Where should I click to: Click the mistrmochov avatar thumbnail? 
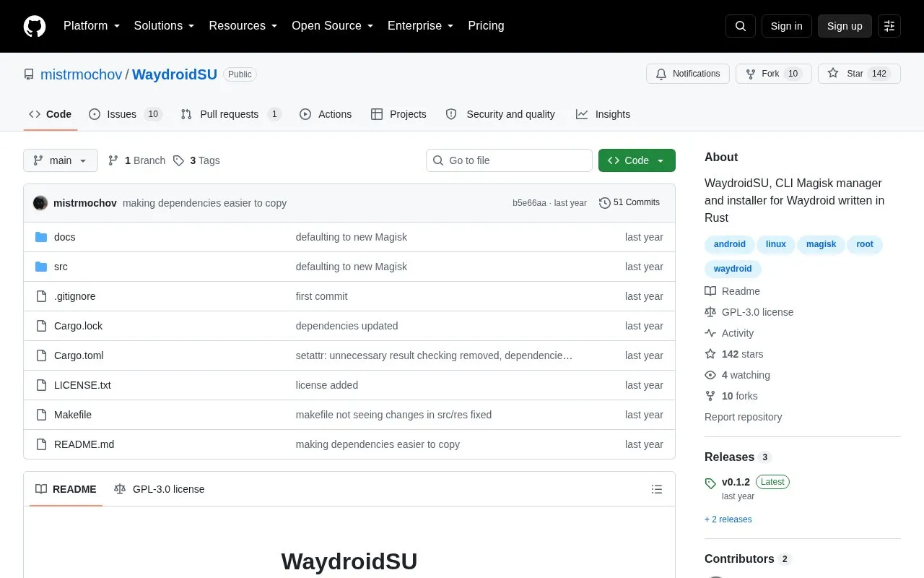pyautogui.click(x=40, y=203)
